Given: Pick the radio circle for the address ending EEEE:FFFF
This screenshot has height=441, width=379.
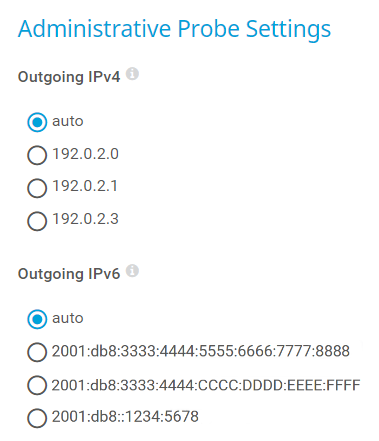Looking at the screenshot, I should pyautogui.click(x=37, y=385).
